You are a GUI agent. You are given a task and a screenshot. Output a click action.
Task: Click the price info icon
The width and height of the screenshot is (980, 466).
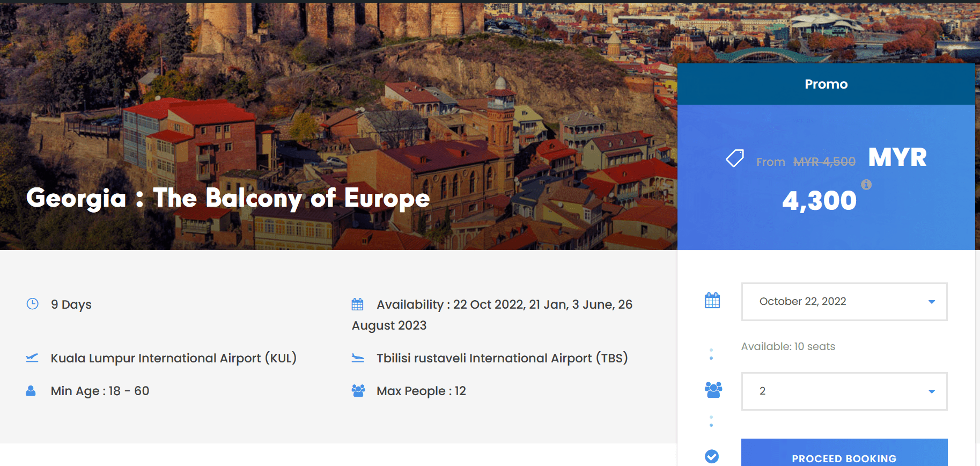pyautogui.click(x=866, y=185)
